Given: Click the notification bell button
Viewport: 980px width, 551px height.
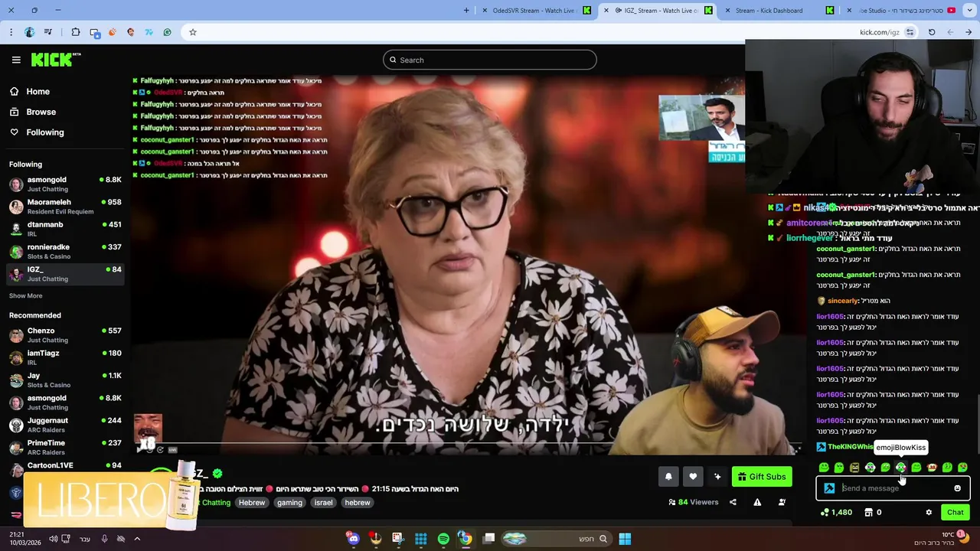Looking at the screenshot, I should click(x=668, y=477).
